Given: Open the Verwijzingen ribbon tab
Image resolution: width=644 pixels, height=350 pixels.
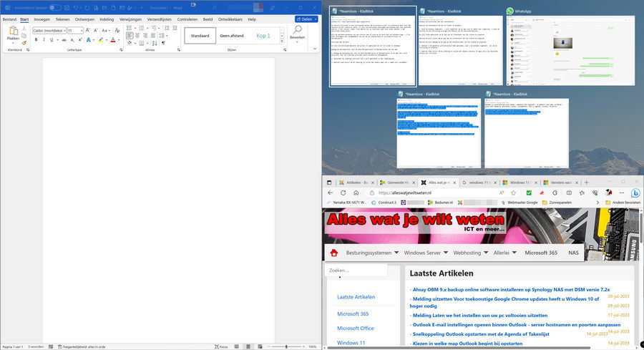Looking at the screenshot, I should click(131, 19).
